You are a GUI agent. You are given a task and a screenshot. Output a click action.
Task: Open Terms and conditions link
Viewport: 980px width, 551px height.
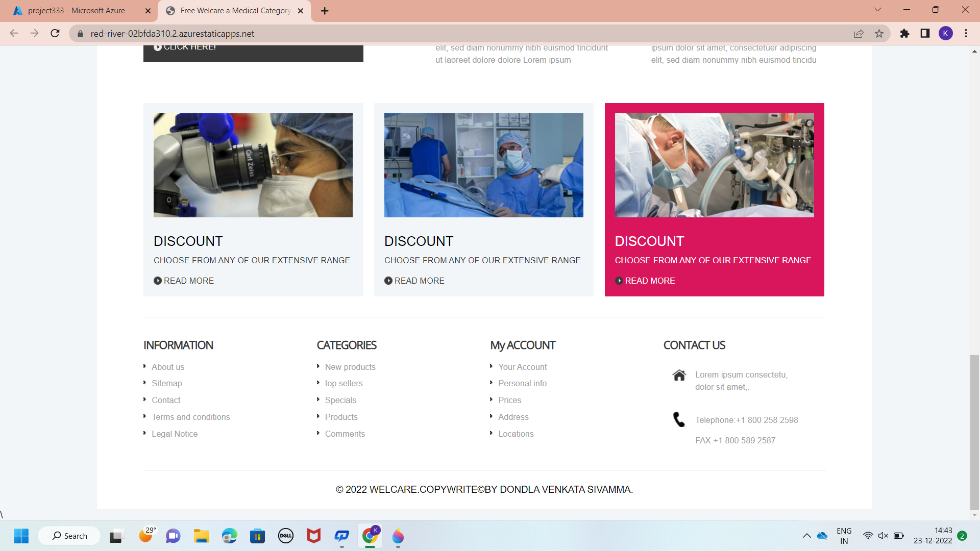click(191, 417)
